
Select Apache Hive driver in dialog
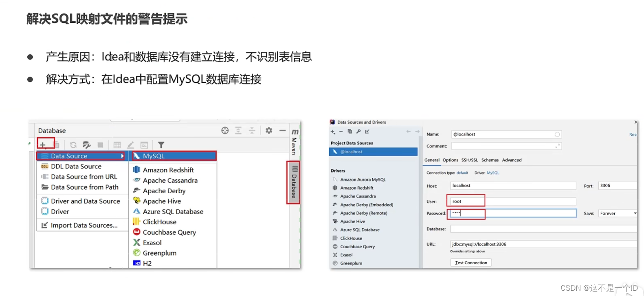coord(352,221)
